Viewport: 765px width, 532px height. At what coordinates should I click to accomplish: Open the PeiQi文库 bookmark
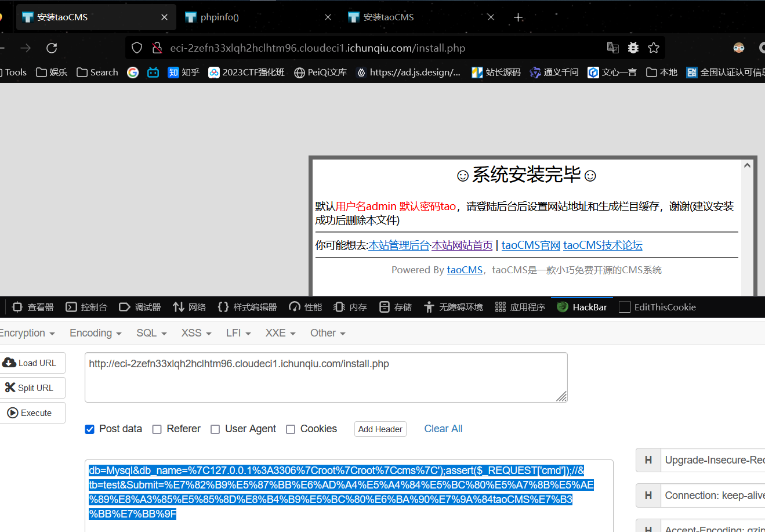pos(320,73)
